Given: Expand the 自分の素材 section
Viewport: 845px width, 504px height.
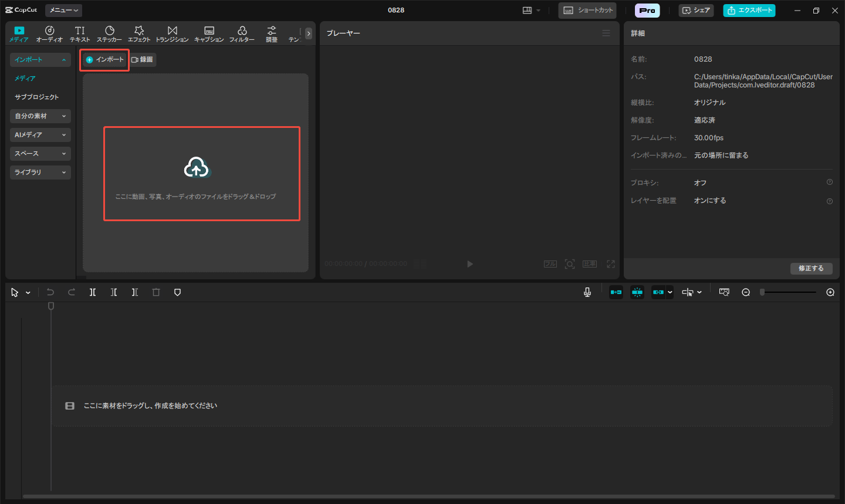Looking at the screenshot, I should click(x=40, y=116).
